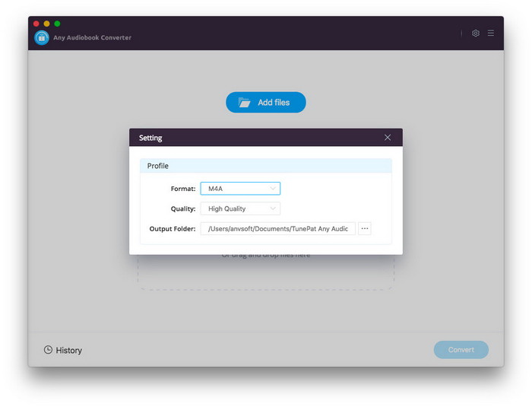The image size is (532, 407).
Task: Expand the Quality dropdown set to High Quality
Action: click(239, 208)
